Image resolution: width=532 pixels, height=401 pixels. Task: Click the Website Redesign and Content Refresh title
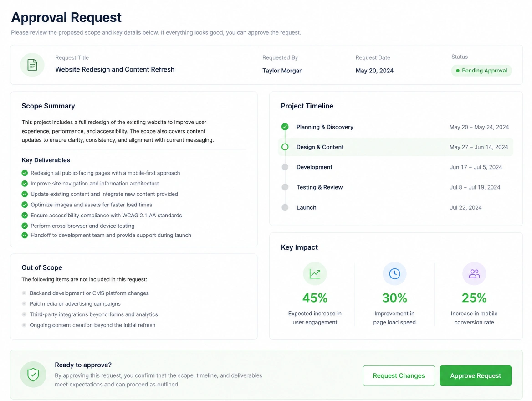coord(115,69)
